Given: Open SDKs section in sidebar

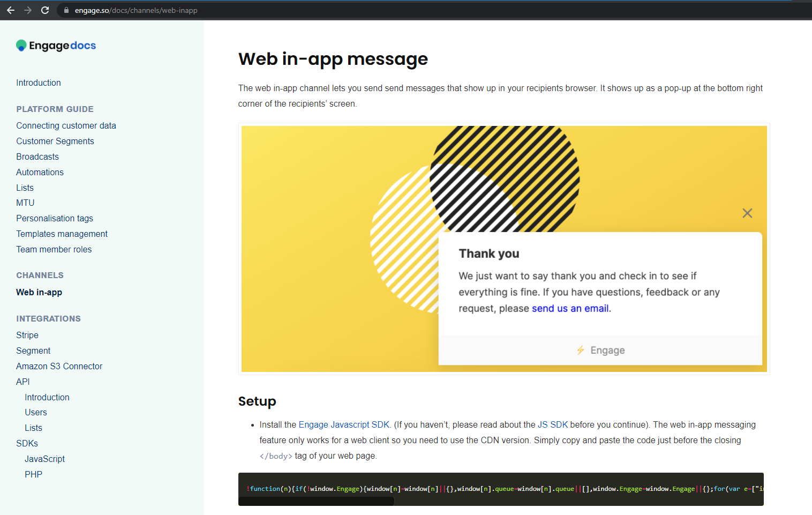Looking at the screenshot, I should [27, 443].
